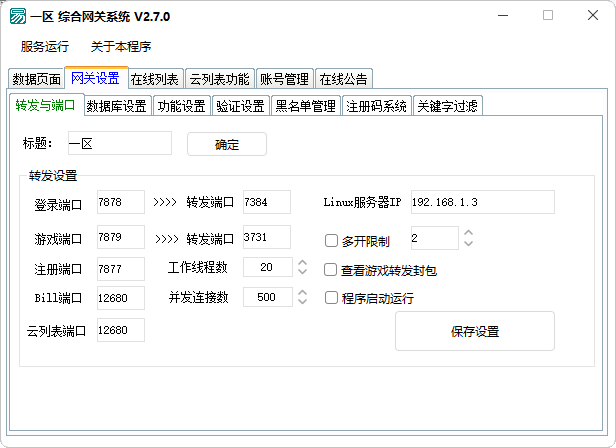Toggle 查看游戏转发封包 checkbox

332,269
